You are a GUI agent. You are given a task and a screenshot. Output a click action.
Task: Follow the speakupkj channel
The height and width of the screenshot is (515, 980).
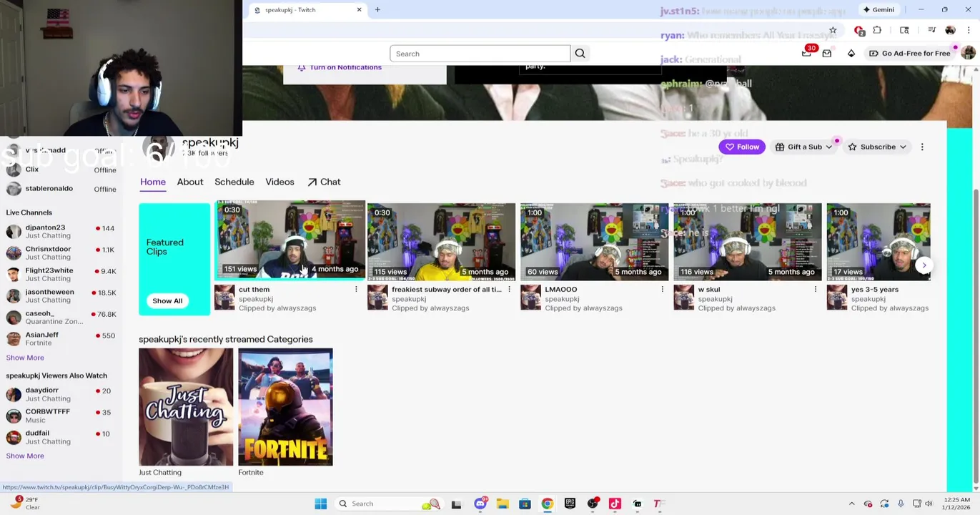[741, 147]
